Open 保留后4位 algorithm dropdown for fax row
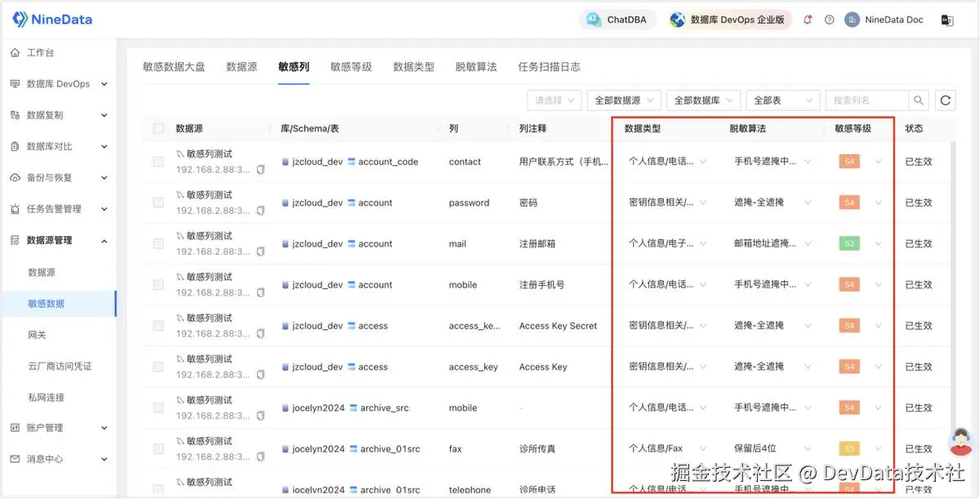Viewport: 980px width, 499px height. (x=773, y=448)
